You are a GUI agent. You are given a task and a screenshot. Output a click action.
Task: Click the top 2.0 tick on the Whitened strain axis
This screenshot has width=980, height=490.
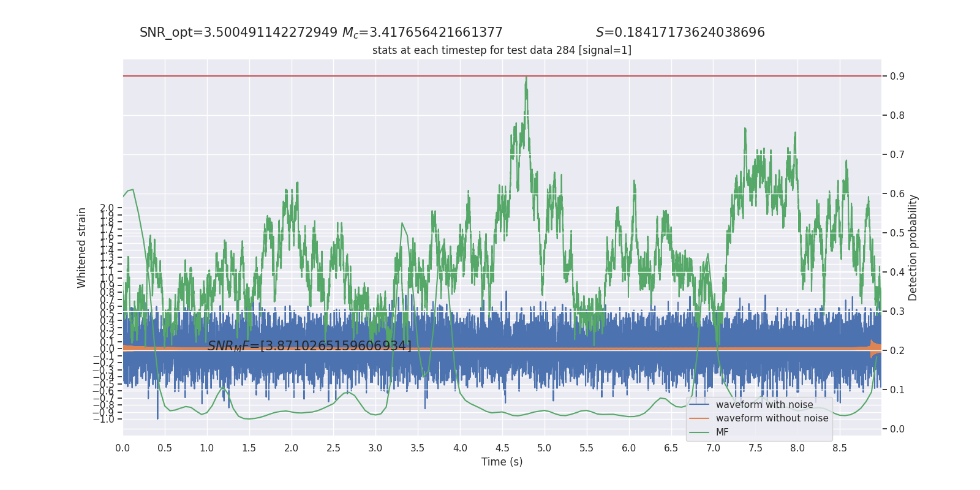coord(107,208)
